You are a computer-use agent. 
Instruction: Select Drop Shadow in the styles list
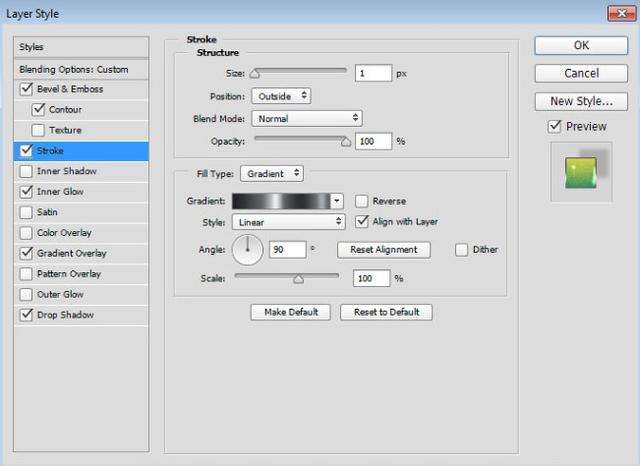[x=65, y=315]
